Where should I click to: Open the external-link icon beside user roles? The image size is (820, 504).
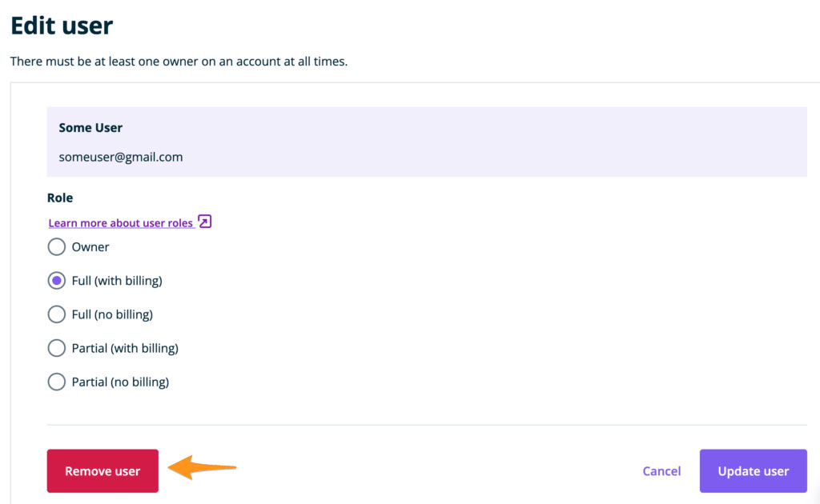tap(204, 222)
